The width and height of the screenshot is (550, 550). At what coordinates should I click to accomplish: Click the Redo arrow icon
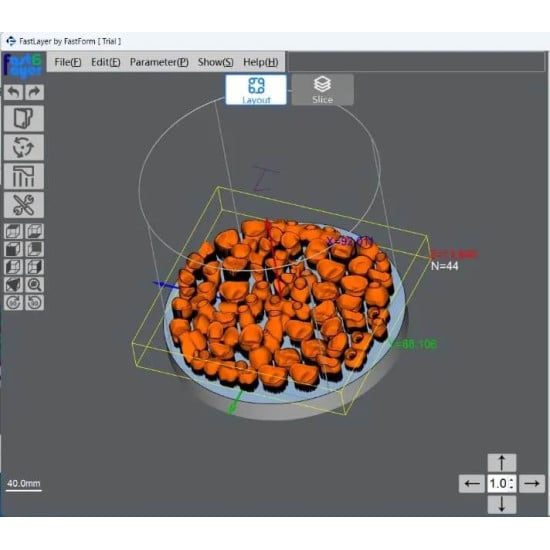[34, 93]
